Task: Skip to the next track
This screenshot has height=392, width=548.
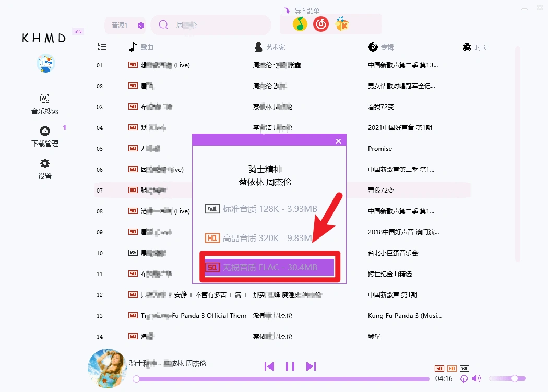Action: (x=311, y=366)
